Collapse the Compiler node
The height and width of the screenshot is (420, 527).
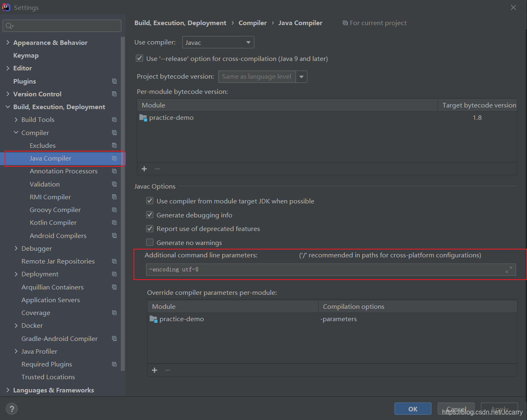16,133
